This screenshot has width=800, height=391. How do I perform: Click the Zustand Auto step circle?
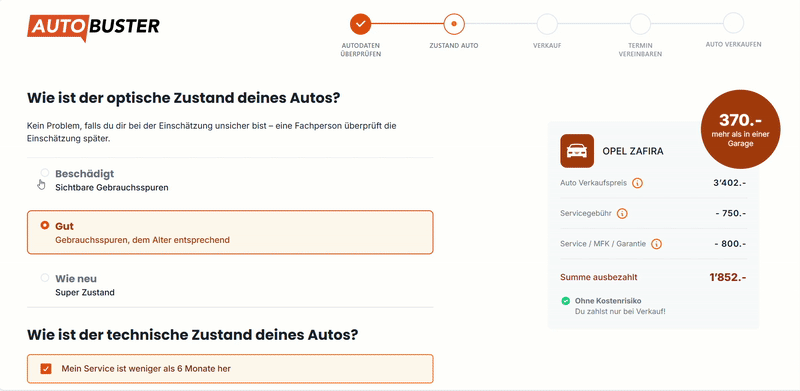tap(454, 23)
